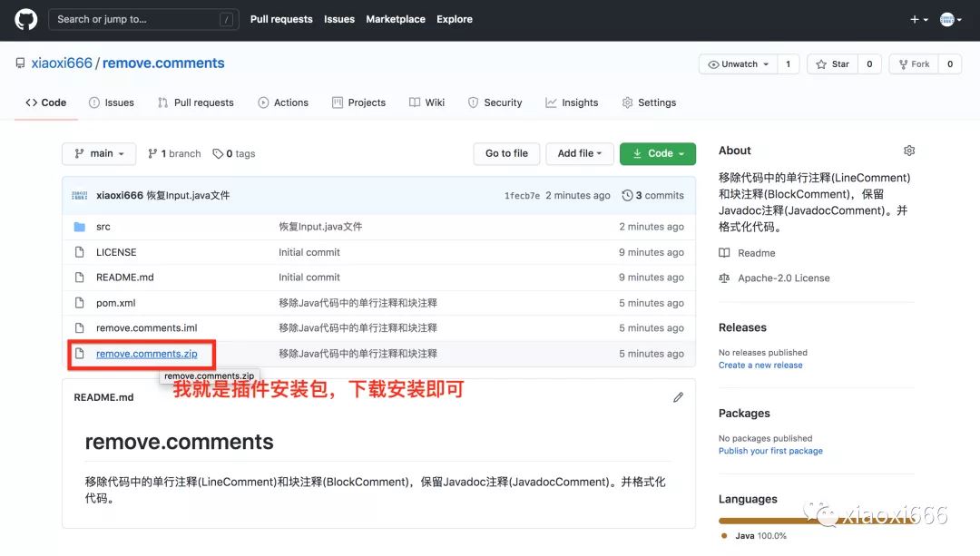Image resolution: width=980 pixels, height=556 pixels.
Task: Focus the Search or jump to field
Action: [x=136, y=19]
